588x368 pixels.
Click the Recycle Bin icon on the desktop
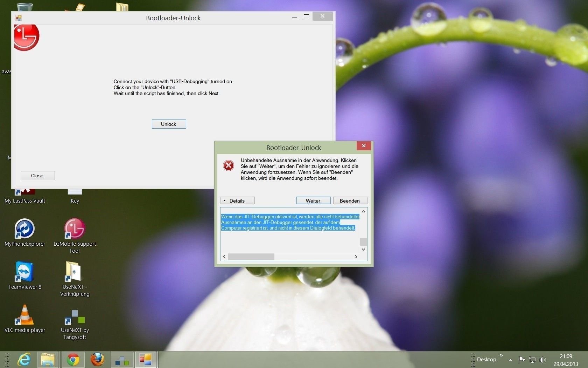click(24, 7)
